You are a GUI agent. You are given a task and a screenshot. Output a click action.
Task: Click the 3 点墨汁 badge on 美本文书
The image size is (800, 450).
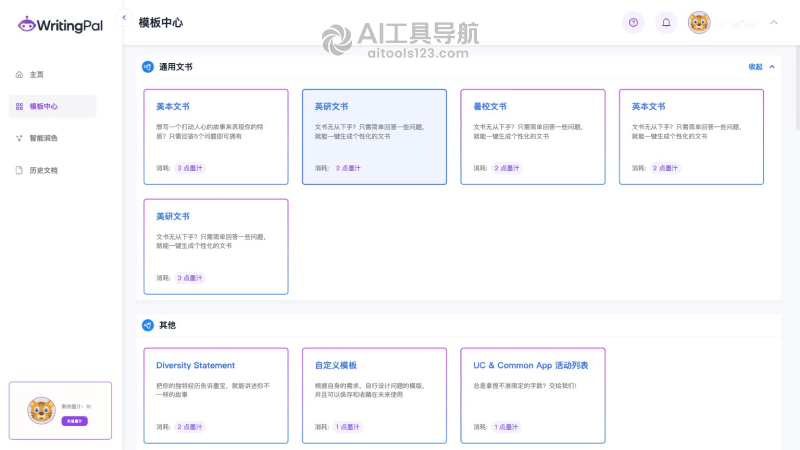click(190, 168)
